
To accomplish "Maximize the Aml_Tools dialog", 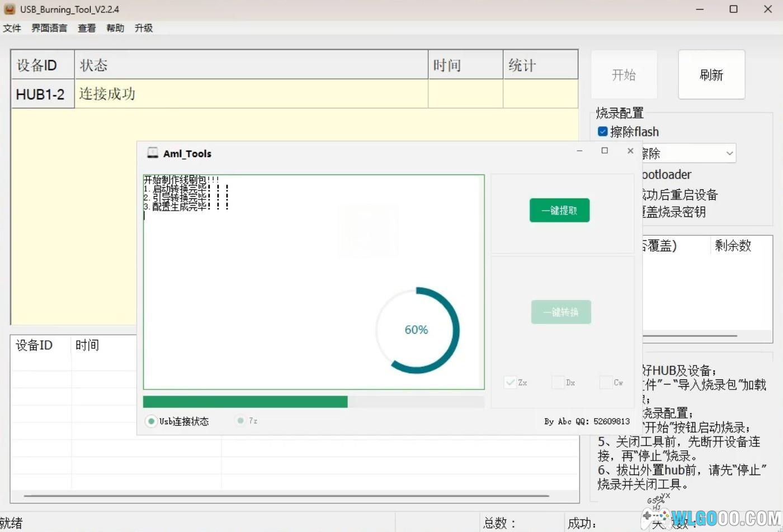I will (605, 151).
